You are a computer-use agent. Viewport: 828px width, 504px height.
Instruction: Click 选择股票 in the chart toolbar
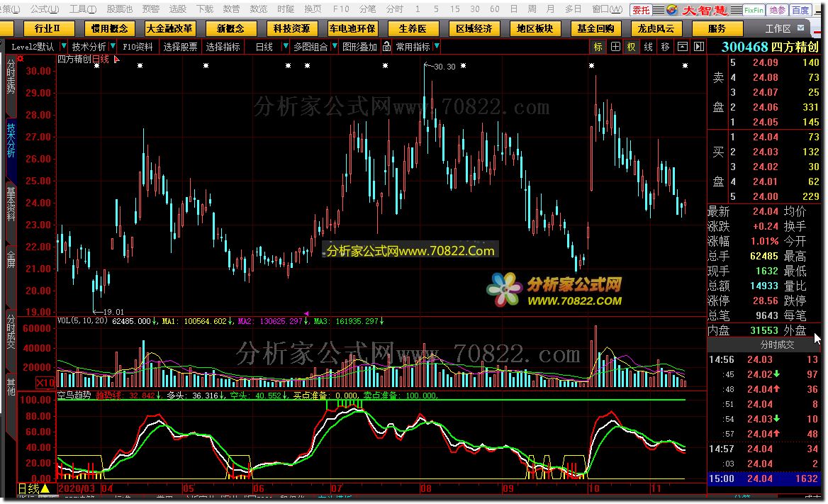180,47
